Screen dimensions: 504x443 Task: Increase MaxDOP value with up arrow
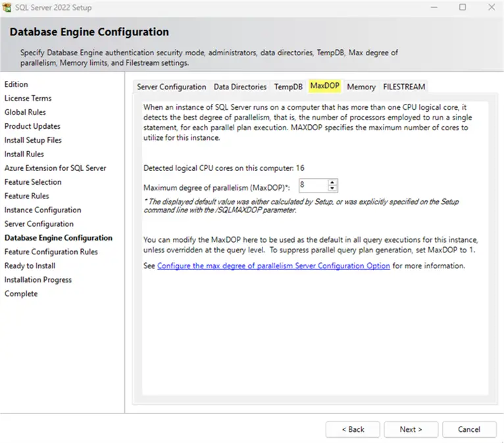point(332,183)
